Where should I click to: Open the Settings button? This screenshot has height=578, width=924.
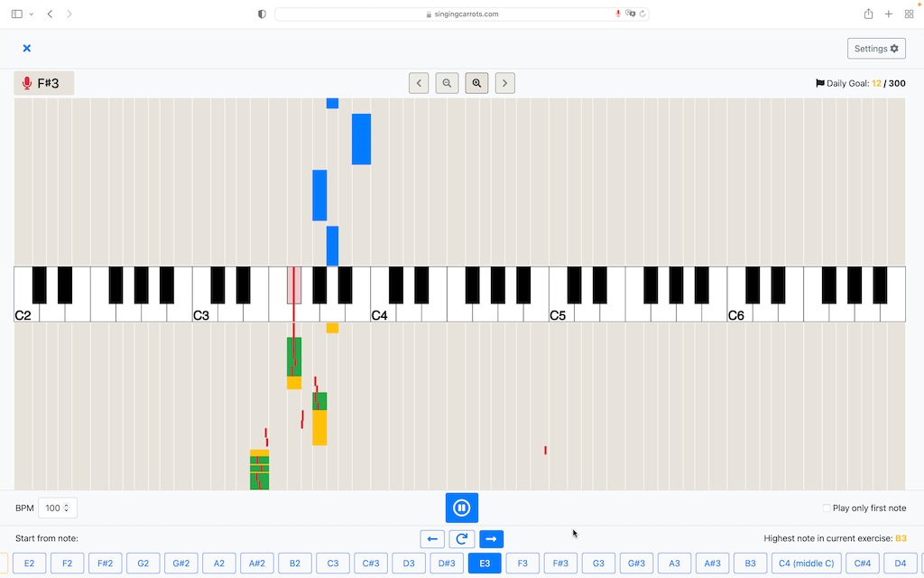tap(876, 49)
